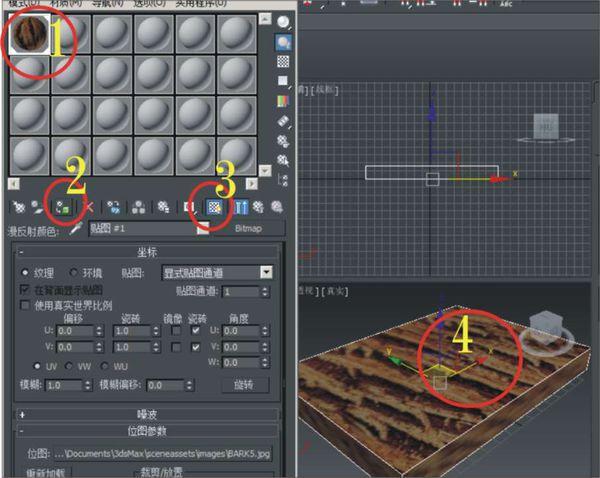Click the sample slots scroll up arrow
Screen dimensions: 600x478
(x=265, y=19)
